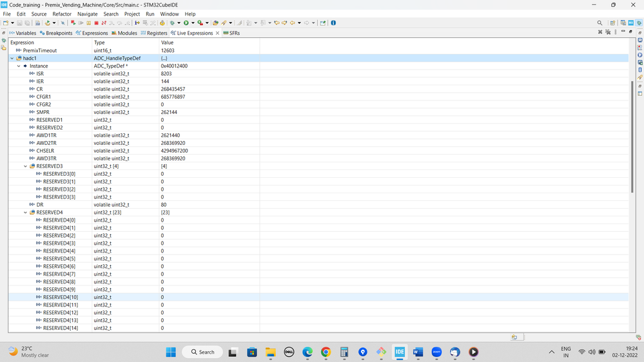Suspend the debug session

[89, 23]
